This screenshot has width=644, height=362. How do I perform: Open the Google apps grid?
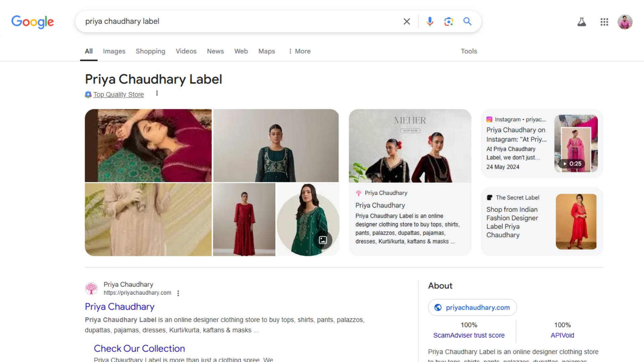coord(604,22)
